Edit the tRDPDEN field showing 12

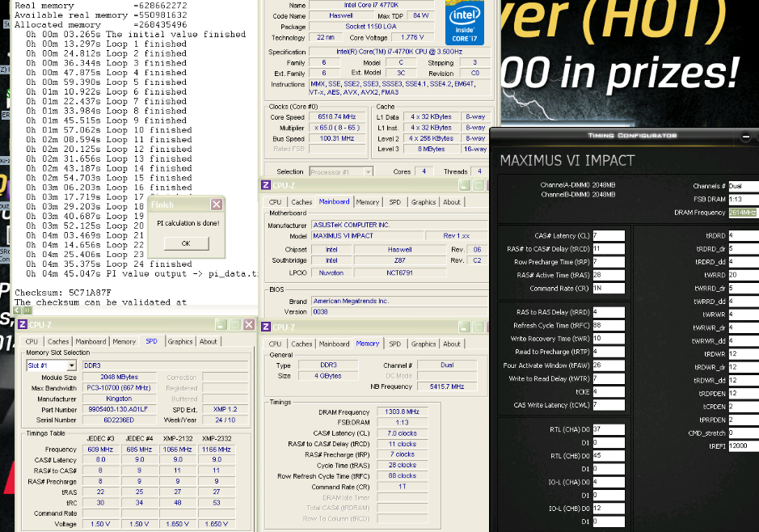(x=744, y=394)
